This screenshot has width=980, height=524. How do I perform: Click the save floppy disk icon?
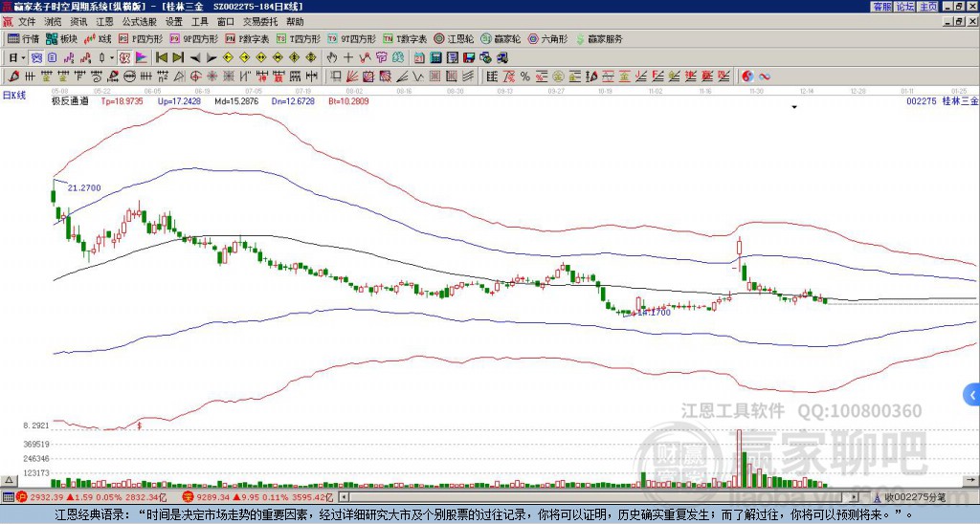tap(469, 58)
